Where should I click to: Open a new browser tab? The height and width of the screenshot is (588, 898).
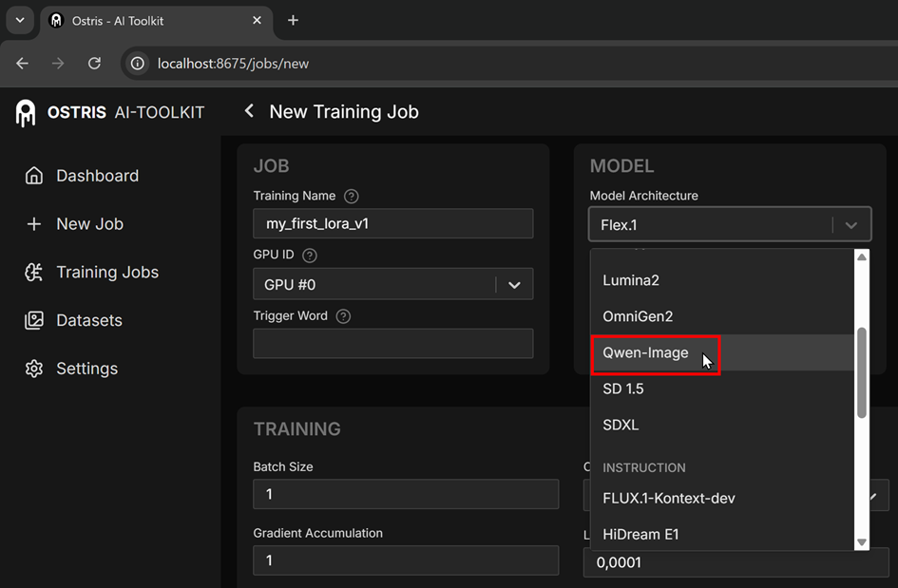pos(293,20)
